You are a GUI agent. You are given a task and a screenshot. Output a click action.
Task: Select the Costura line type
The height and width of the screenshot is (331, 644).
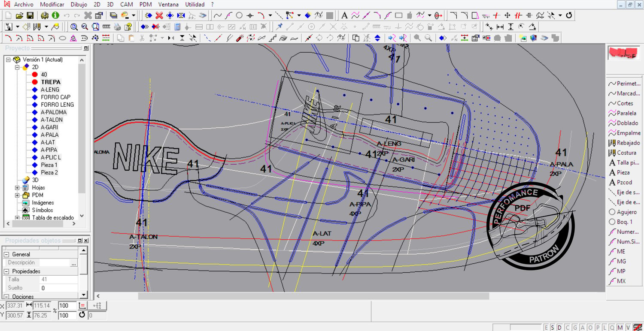[x=625, y=153]
